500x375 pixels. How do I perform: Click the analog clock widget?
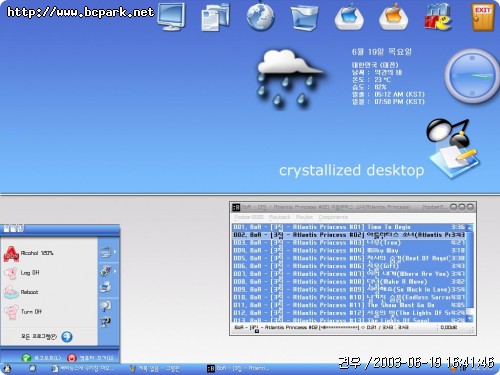pos(472,76)
